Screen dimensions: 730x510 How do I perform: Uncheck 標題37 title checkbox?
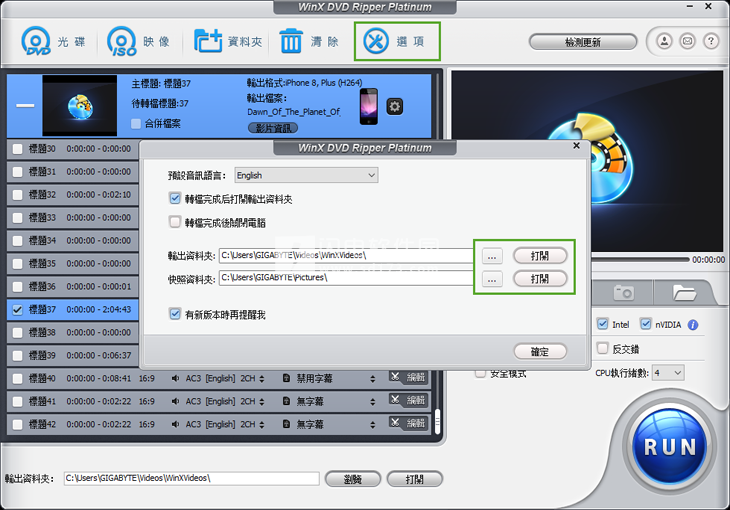coord(17,310)
